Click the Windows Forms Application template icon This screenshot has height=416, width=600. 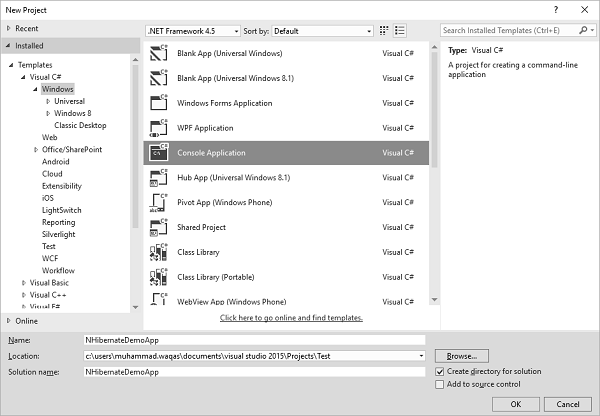point(159,103)
